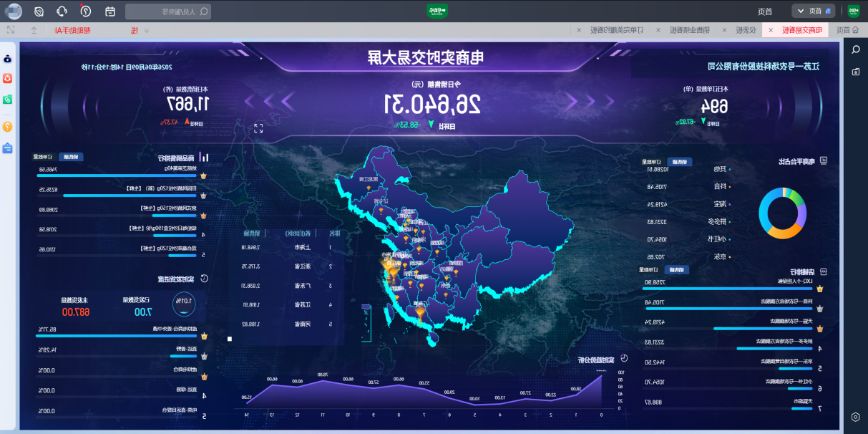Click the 抖音 legend dot
The image size is (868, 434).
pyautogui.click(x=729, y=186)
